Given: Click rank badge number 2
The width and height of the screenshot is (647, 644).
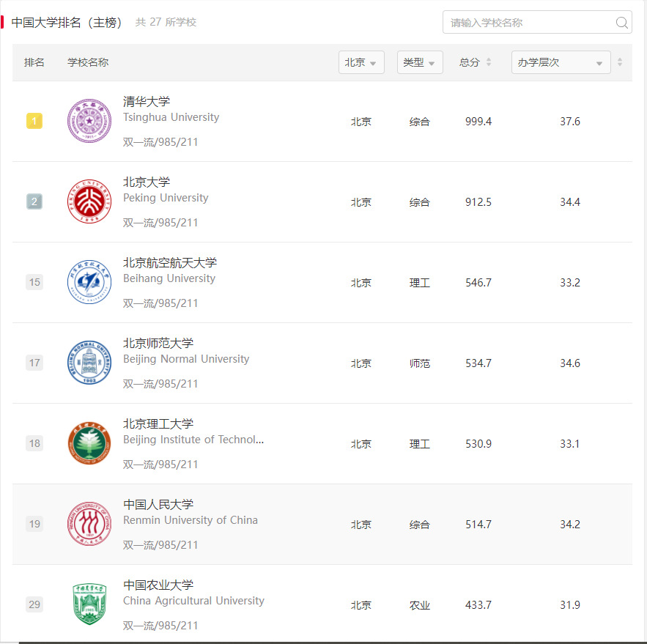Looking at the screenshot, I should (34, 201).
